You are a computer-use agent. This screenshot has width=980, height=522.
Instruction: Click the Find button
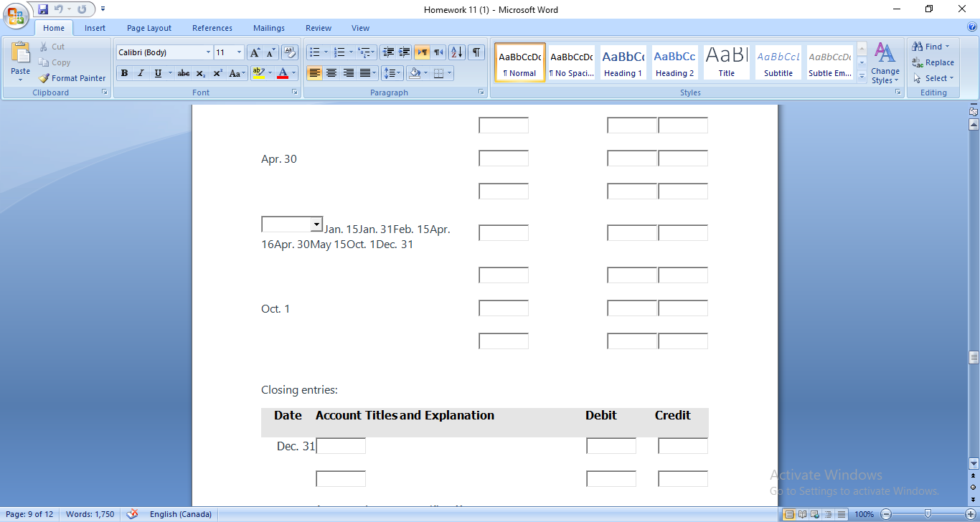click(x=931, y=47)
